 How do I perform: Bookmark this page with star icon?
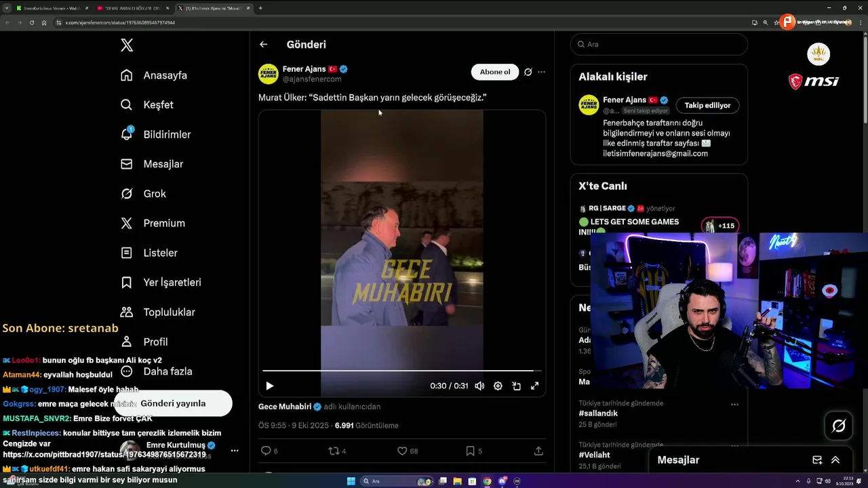[776, 22]
